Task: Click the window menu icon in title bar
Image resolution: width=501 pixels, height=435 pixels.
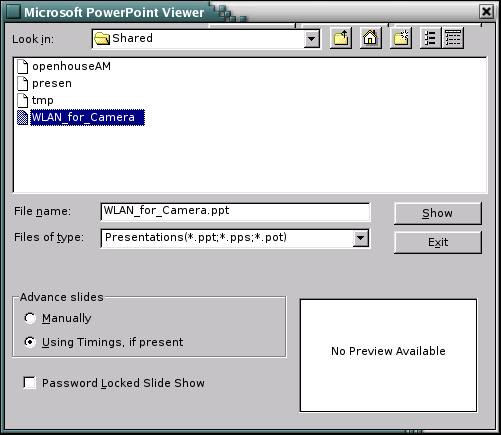Action: 14,12
